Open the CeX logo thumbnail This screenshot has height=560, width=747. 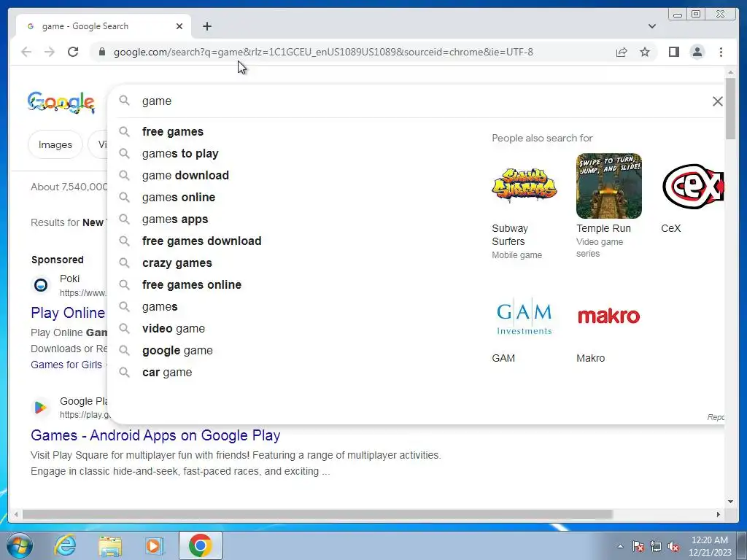click(x=693, y=186)
